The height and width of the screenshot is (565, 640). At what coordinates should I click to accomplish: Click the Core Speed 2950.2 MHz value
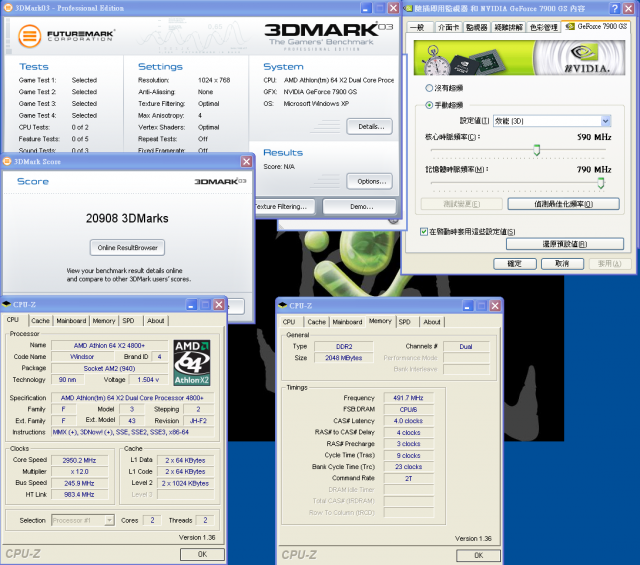[x=79, y=460]
